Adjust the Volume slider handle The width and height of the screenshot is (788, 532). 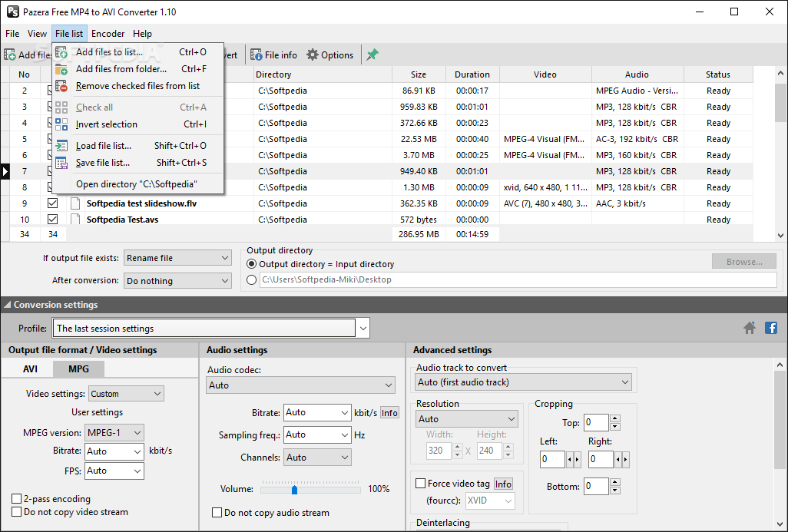click(294, 489)
